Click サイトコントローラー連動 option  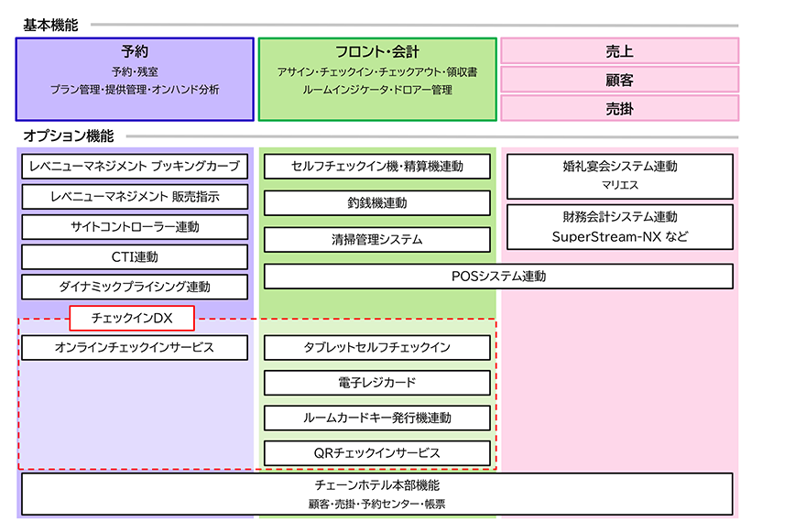[134, 227]
